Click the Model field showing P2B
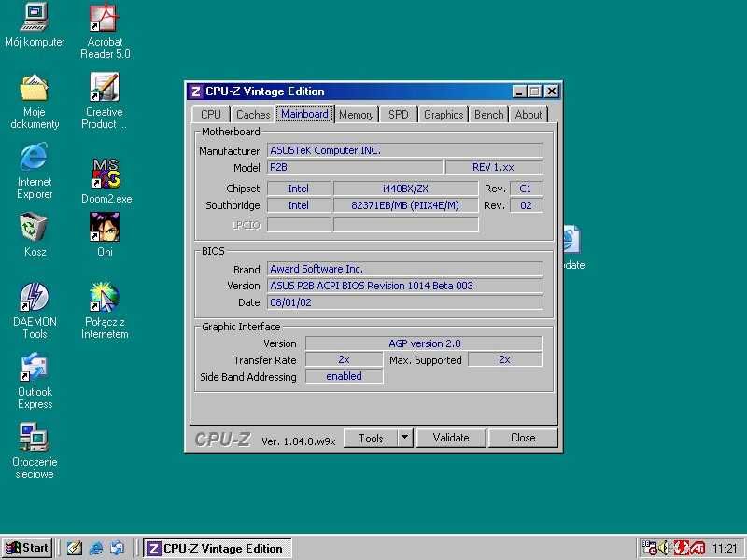Screen dimensions: 747x560 coord(355,167)
